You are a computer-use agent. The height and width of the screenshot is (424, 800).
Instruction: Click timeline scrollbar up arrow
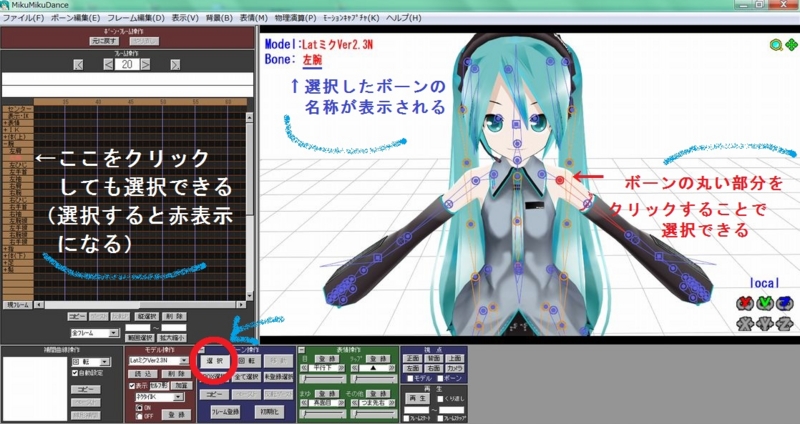click(249, 117)
